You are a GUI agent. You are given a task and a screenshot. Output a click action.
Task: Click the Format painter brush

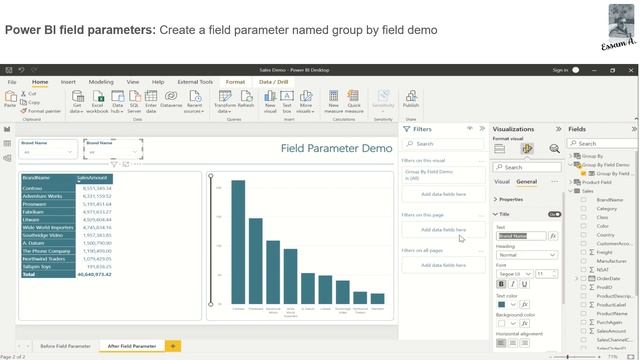click(24, 111)
